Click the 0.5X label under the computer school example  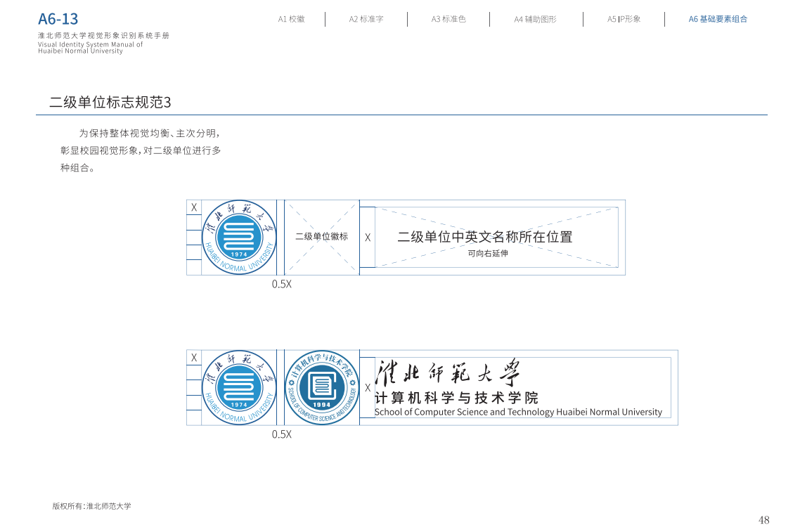click(282, 434)
